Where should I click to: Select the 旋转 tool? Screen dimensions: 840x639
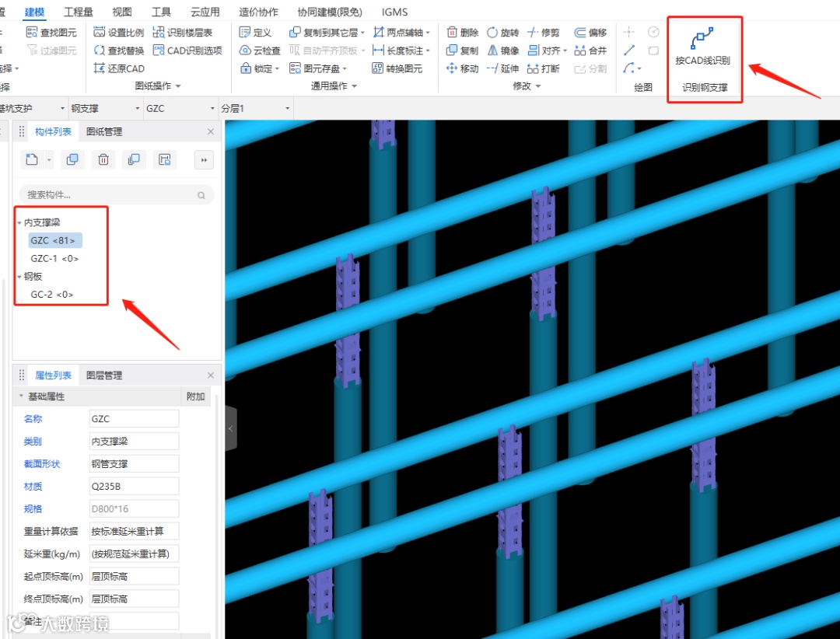point(502,32)
